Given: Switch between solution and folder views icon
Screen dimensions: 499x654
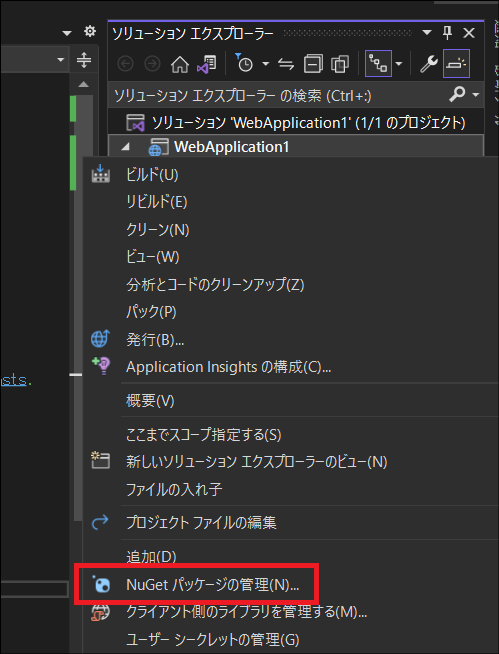Looking at the screenshot, I should pos(207,64).
